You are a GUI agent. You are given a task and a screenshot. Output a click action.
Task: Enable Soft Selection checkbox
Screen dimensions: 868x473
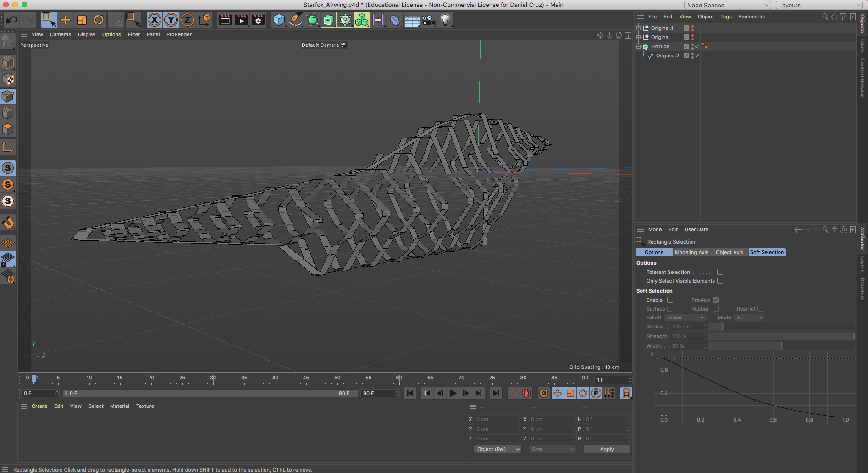point(670,300)
